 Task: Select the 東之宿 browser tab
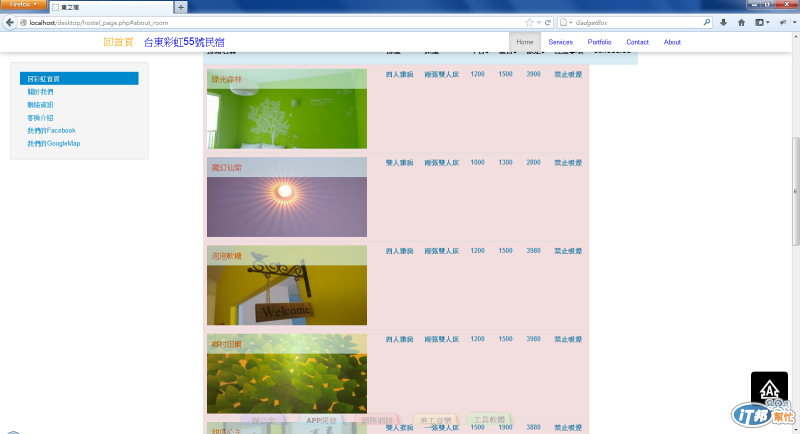tap(111, 7)
